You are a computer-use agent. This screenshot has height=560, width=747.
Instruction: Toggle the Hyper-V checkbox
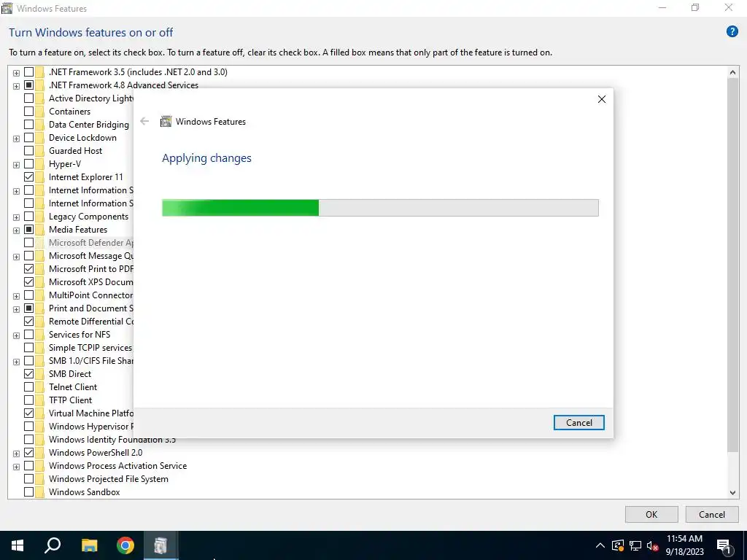point(28,164)
